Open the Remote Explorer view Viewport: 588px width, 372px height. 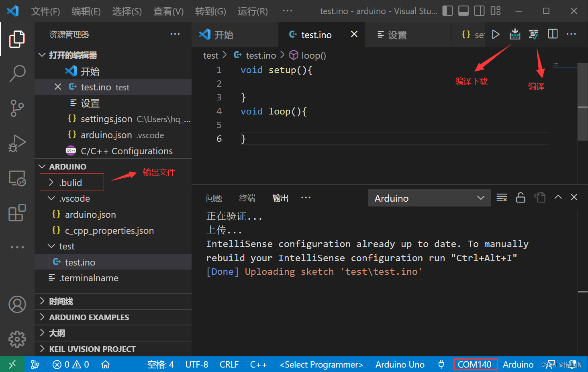coord(17,178)
